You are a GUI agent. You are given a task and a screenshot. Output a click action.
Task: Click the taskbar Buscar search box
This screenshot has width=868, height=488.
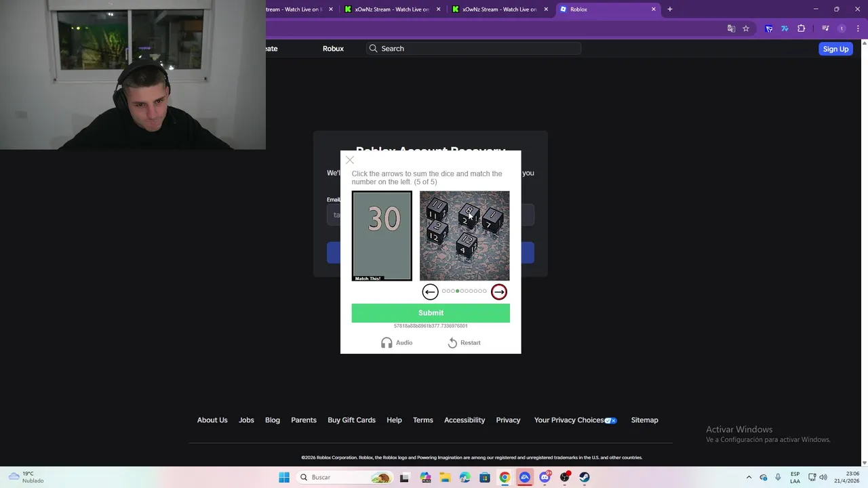(344, 477)
